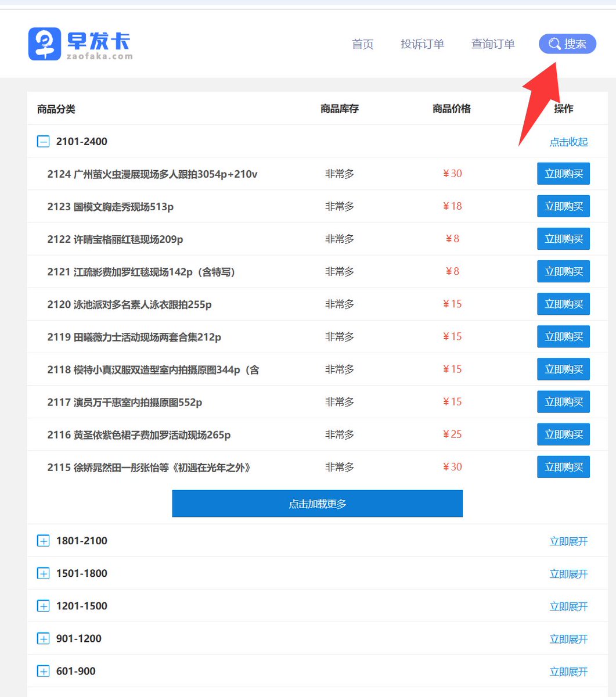Open the 首页 navigation link
616x697 pixels.
(x=363, y=44)
